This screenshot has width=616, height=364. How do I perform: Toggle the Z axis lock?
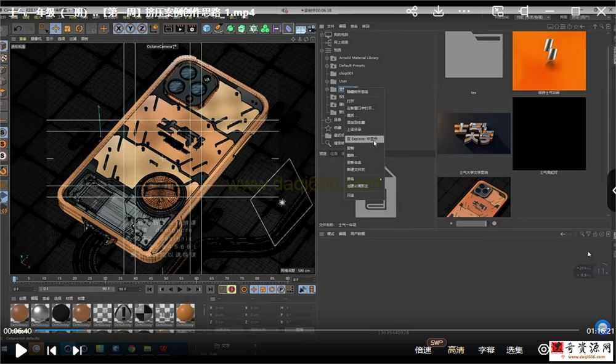(142, 28)
